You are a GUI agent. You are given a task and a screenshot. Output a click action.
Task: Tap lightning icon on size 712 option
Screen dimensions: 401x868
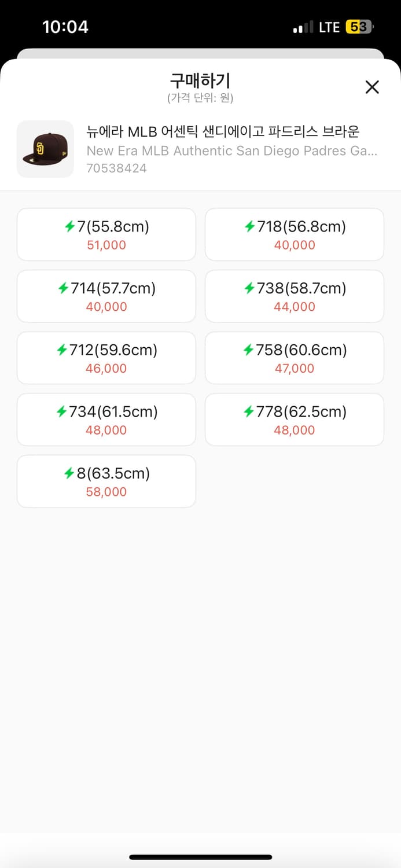click(x=62, y=350)
